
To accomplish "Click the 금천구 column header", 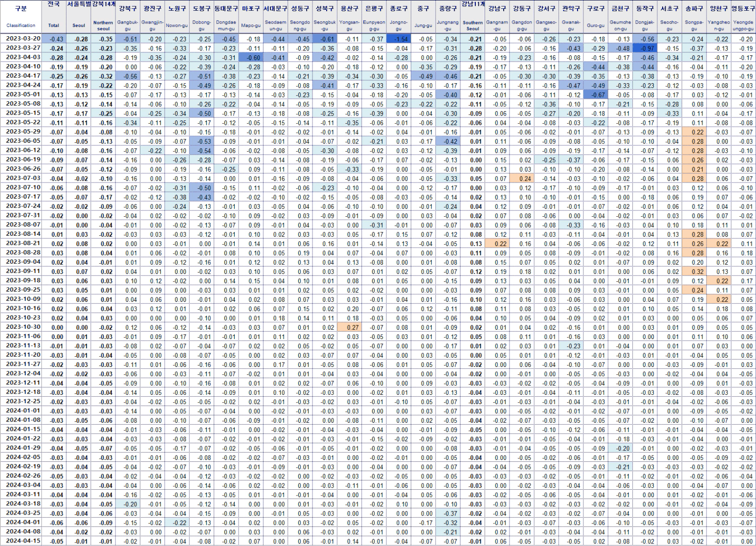I will click(620, 8).
